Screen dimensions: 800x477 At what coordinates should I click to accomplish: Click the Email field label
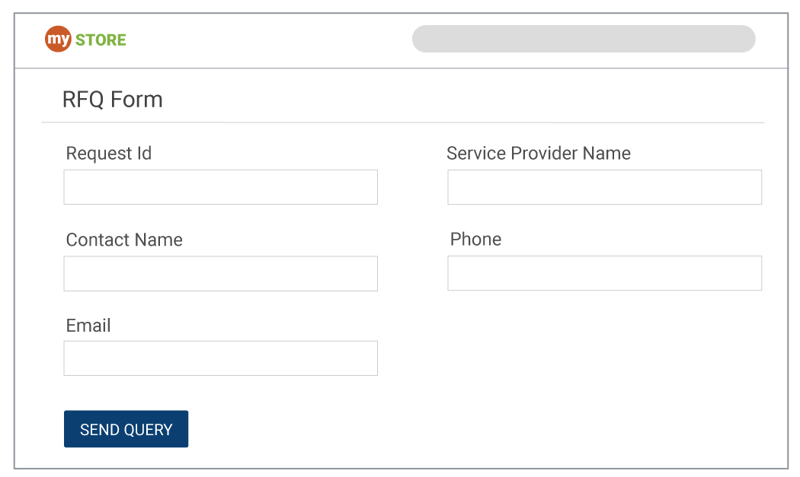tap(88, 326)
